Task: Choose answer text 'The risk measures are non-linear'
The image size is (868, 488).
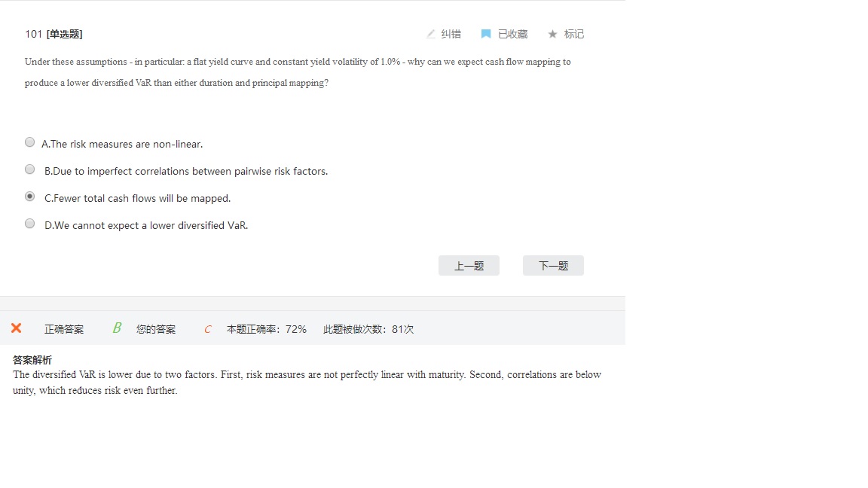Action: (127, 144)
